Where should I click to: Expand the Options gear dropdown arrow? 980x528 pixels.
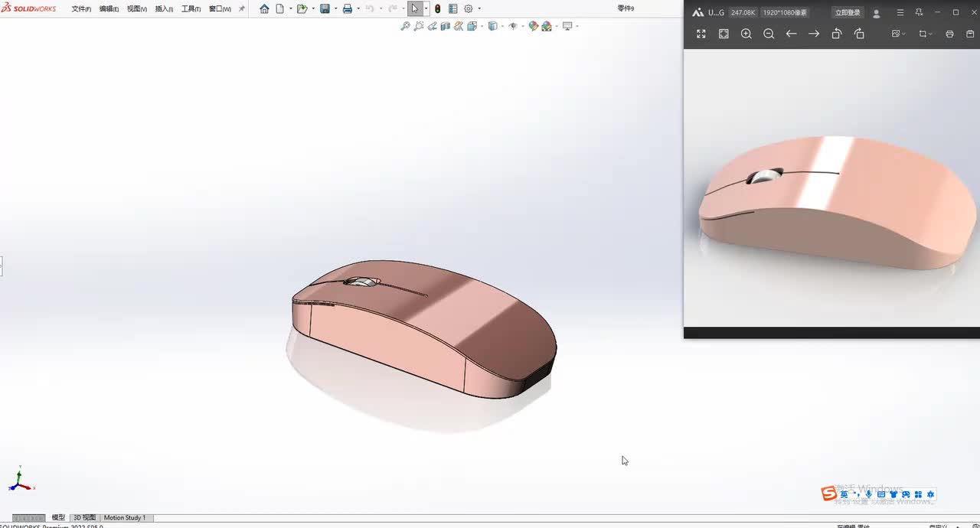[479, 9]
